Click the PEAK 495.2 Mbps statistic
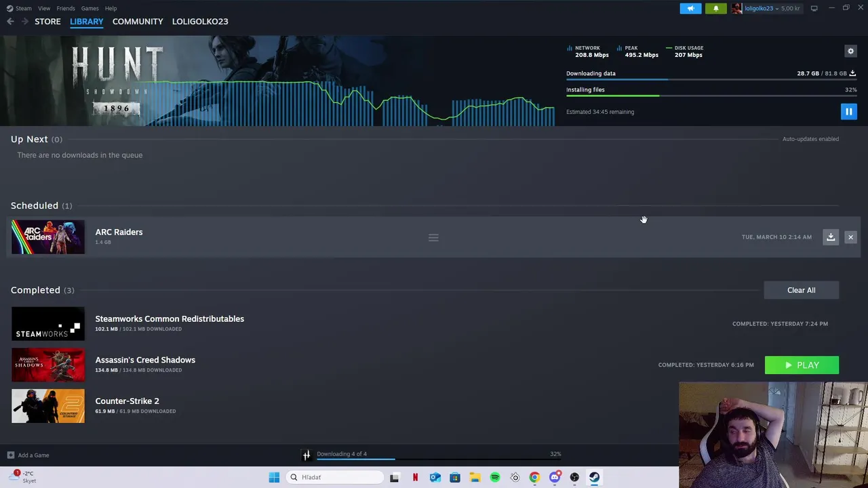Viewport: 868px width, 488px height. tap(637, 52)
